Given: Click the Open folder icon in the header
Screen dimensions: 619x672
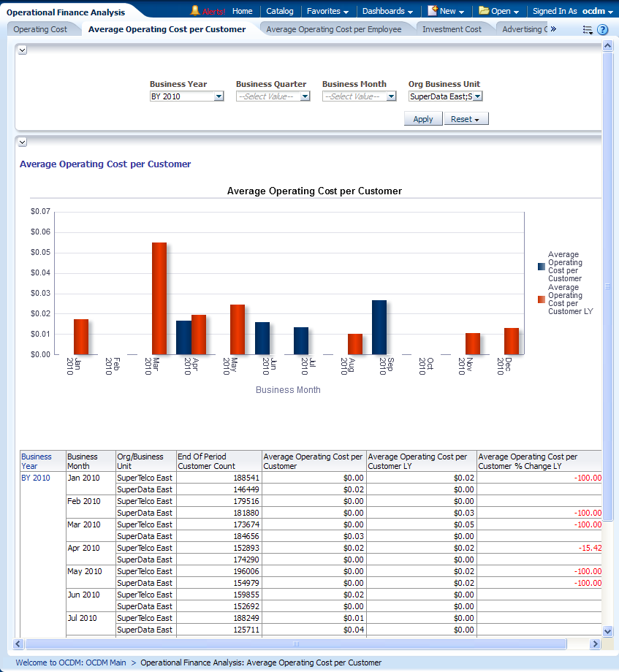Looking at the screenshot, I should coord(484,11).
